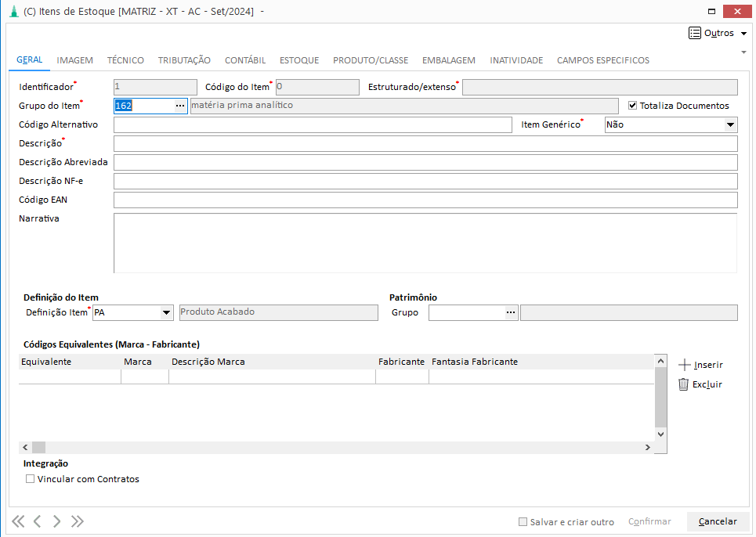
Task: Switch to the EMBALAGEM tab
Action: (x=449, y=60)
